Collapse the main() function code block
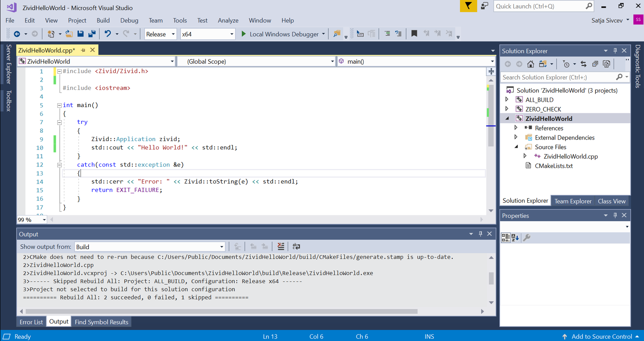 [59, 105]
